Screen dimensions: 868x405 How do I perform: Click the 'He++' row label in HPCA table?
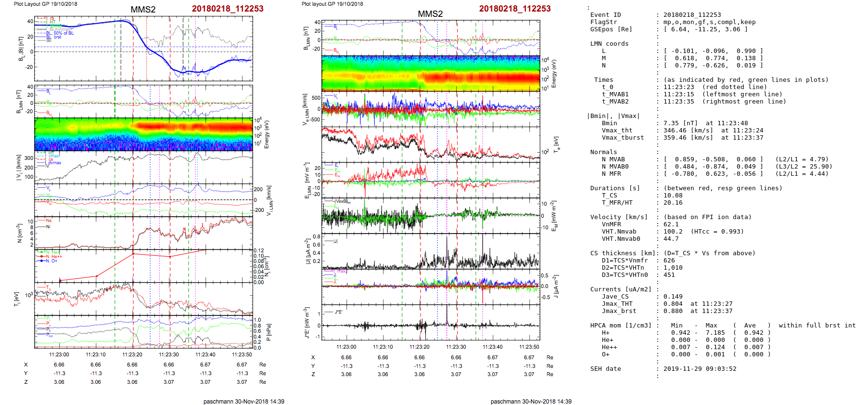point(610,347)
